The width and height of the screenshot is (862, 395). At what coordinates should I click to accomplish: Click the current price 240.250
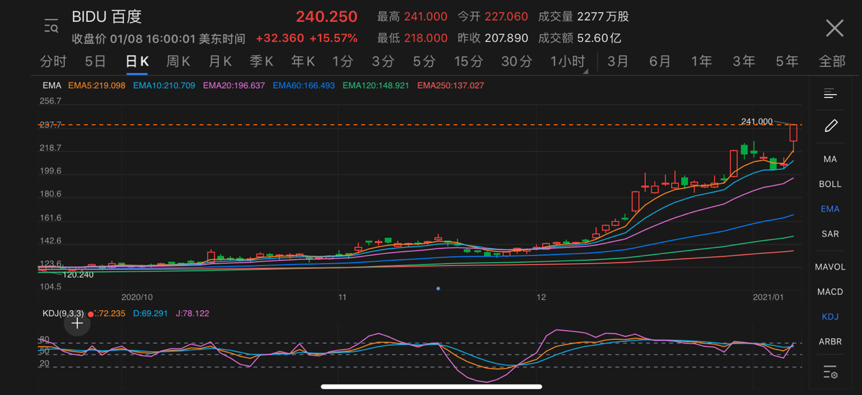click(x=327, y=17)
